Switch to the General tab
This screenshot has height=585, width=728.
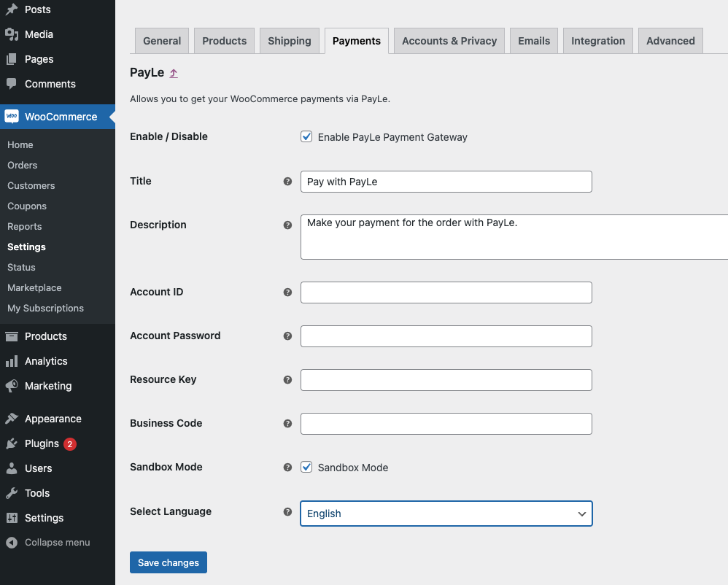tap(162, 41)
